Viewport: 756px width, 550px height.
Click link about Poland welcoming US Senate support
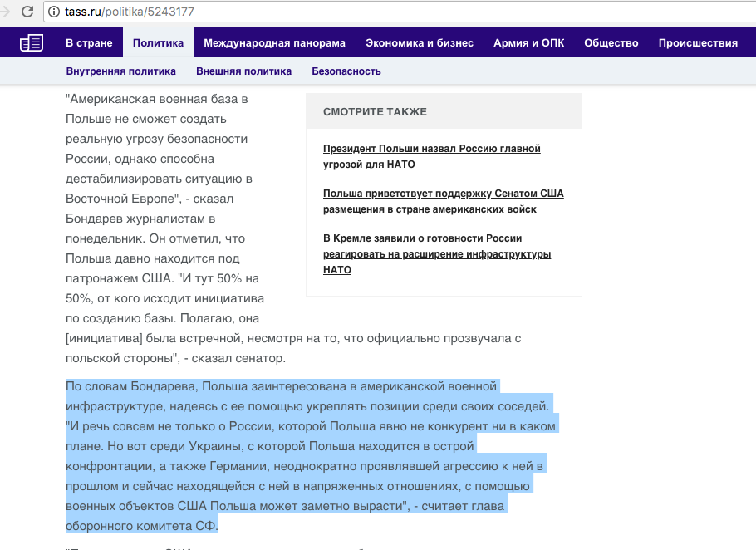click(x=443, y=201)
